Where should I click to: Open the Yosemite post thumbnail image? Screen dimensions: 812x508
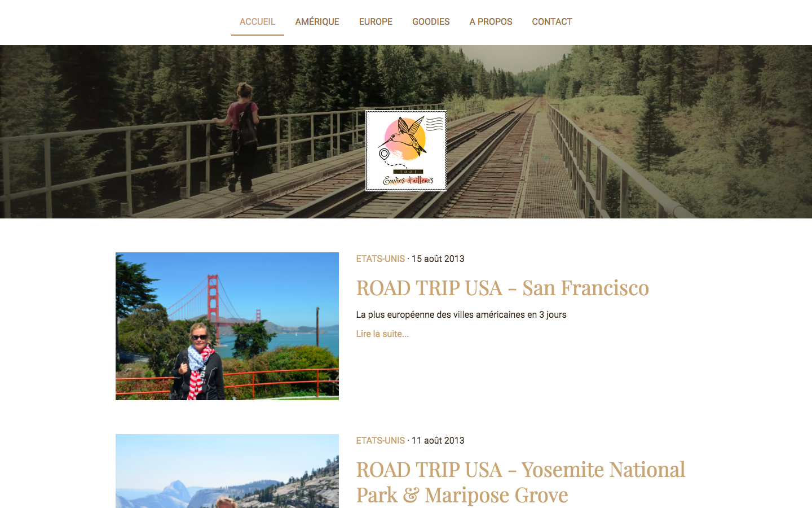pyautogui.click(x=227, y=471)
